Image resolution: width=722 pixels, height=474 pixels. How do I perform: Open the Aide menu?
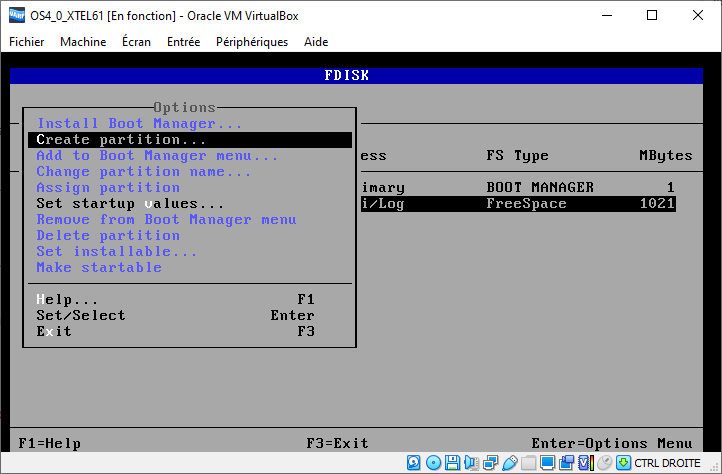click(x=317, y=42)
